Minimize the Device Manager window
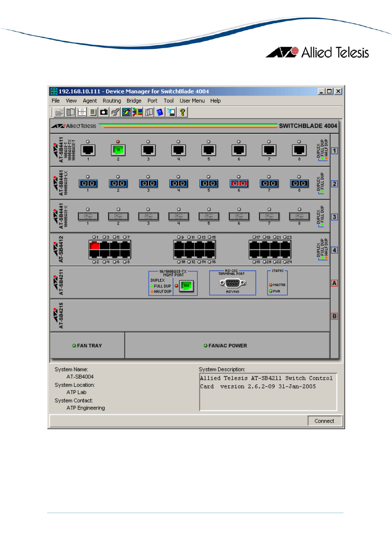This screenshot has height=555, width=392. click(322, 91)
